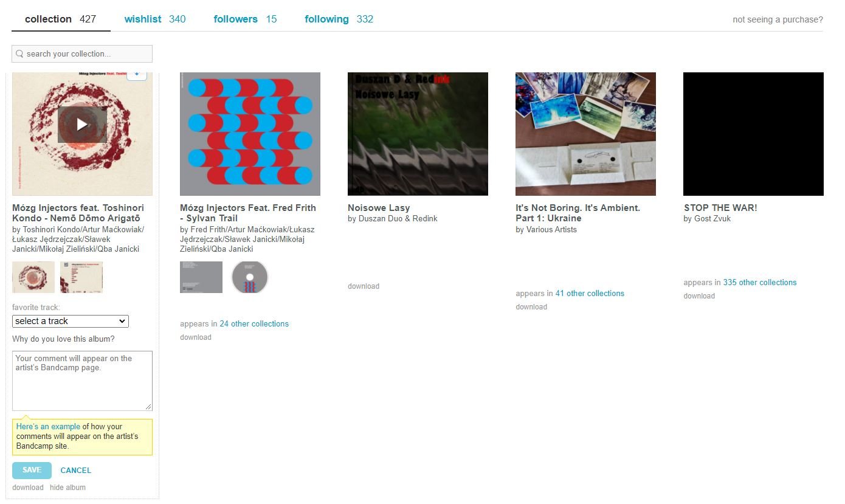Save the album comment
This screenshot has width=845, height=504.
pyautogui.click(x=32, y=470)
